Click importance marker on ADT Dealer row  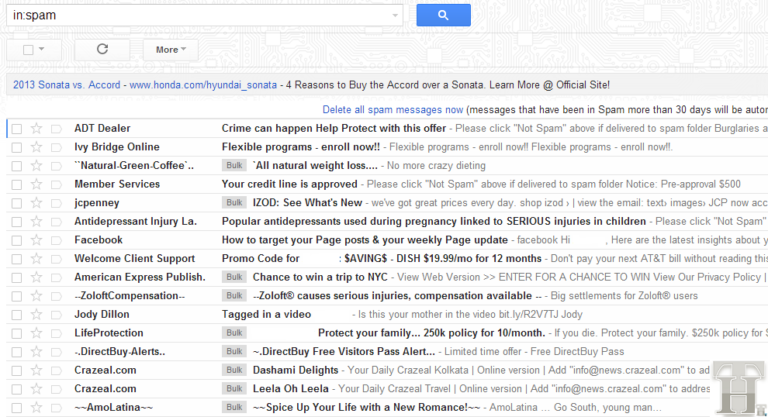pos(56,129)
